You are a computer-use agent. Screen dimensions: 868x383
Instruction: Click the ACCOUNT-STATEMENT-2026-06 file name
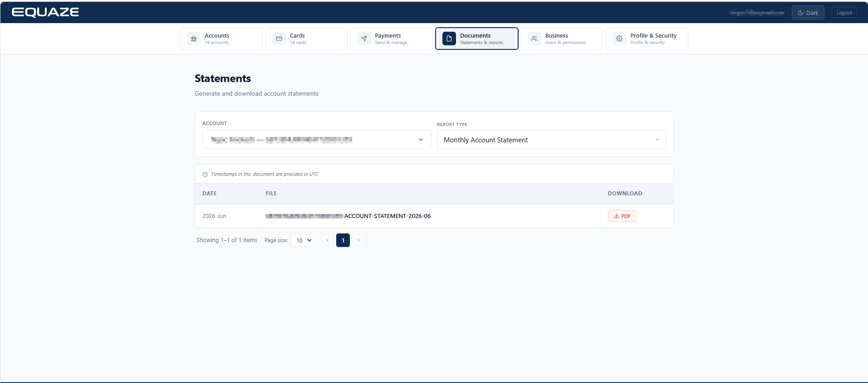348,216
